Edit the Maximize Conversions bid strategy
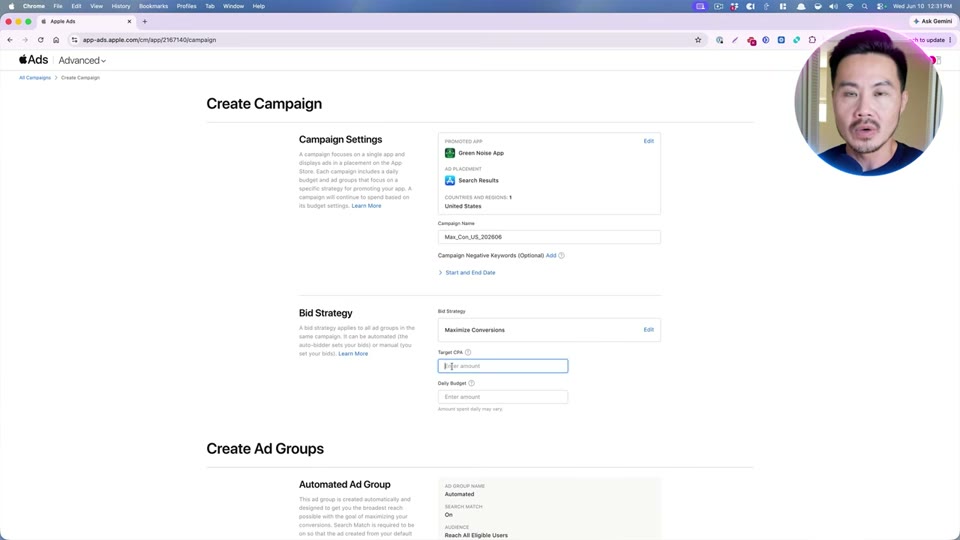The width and height of the screenshot is (960, 540). click(x=648, y=329)
